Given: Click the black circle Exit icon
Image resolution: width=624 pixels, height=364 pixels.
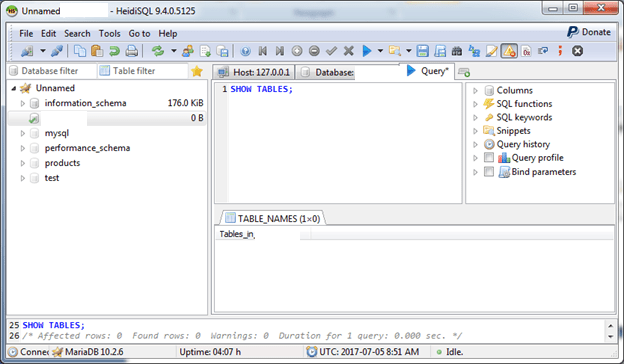Looking at the screenshot, I should pyautogui.click(x=577, y=51).
